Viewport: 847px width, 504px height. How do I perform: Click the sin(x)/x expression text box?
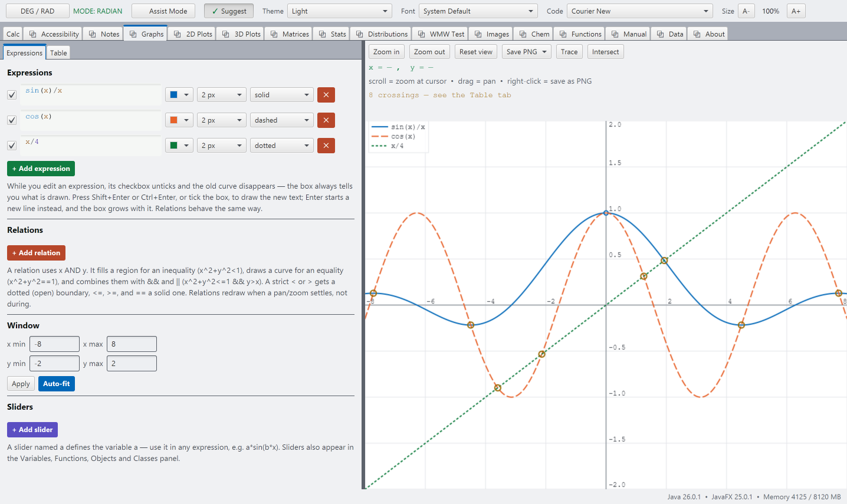91,95
